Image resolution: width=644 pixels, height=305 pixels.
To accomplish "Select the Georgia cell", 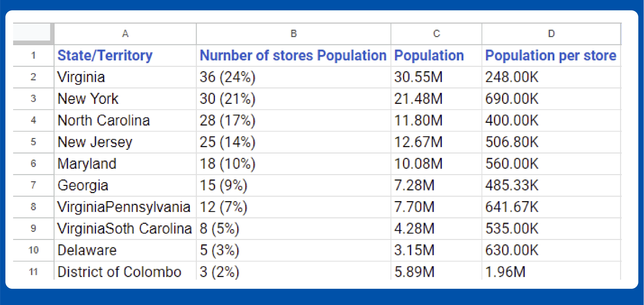I will point(125,185).
